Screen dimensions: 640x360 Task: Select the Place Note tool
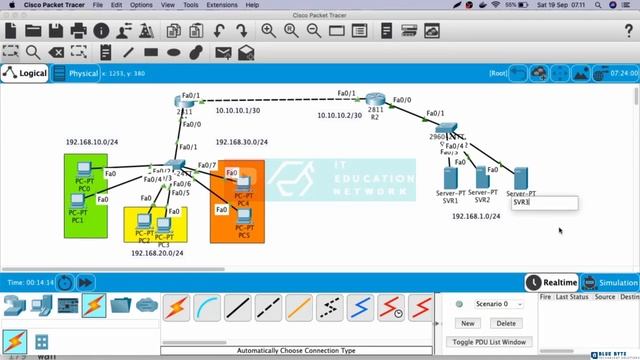(x=106, y=53)
